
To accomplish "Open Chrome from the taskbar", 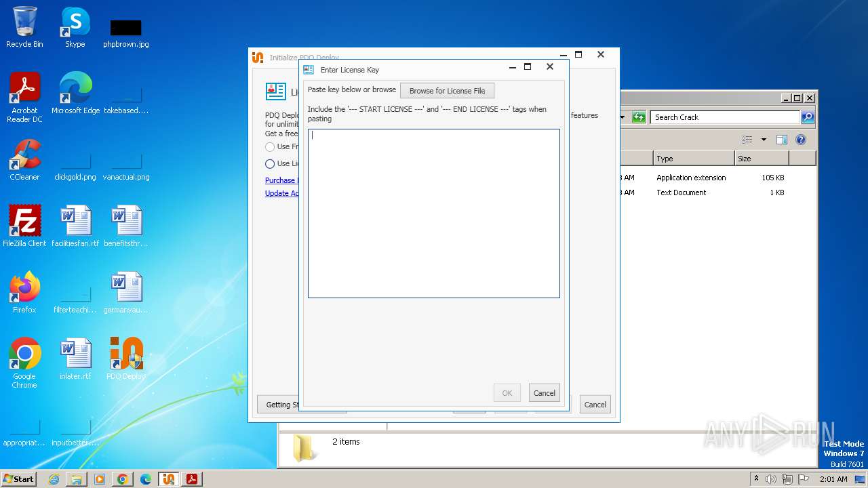I will (123, 479).
